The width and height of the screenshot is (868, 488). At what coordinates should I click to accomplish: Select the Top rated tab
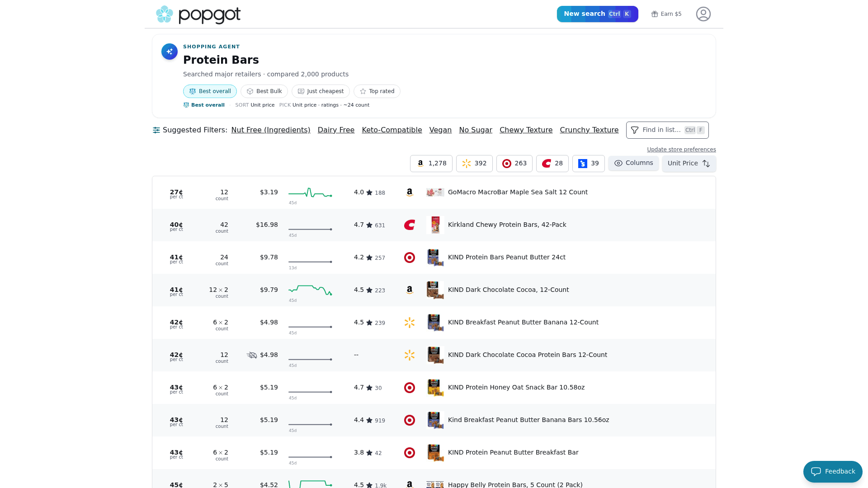(377, 91)
